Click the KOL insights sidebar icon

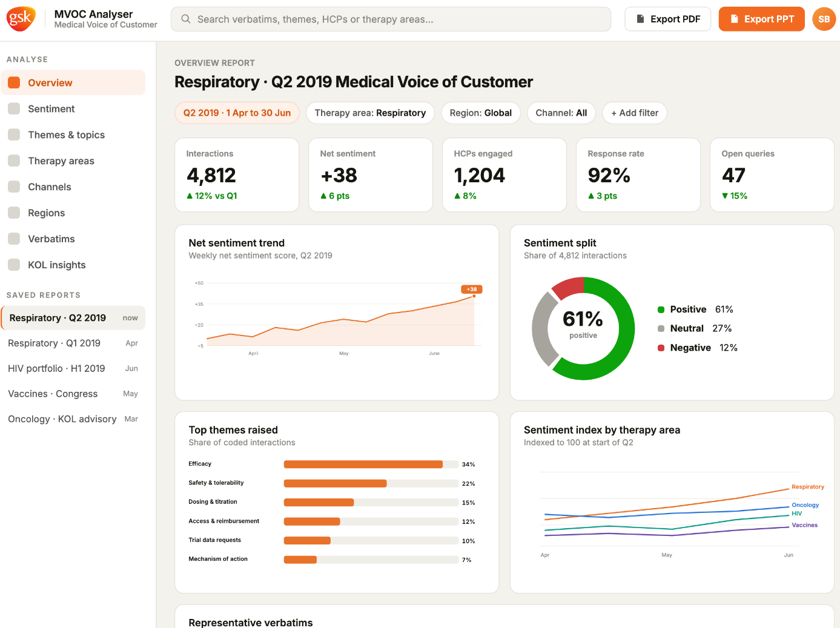click(14, 265)
